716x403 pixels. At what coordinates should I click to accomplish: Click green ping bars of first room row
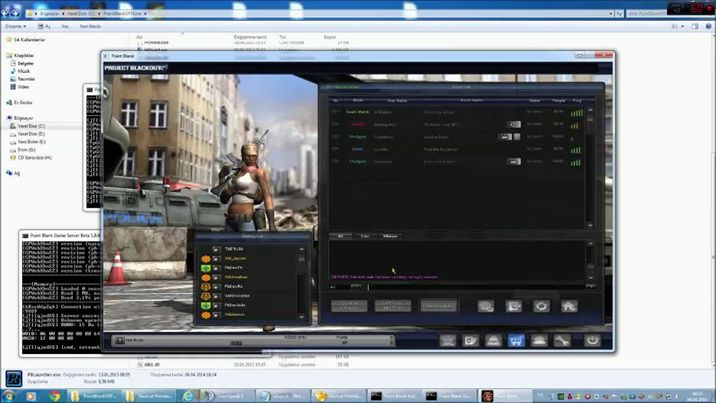576,112
